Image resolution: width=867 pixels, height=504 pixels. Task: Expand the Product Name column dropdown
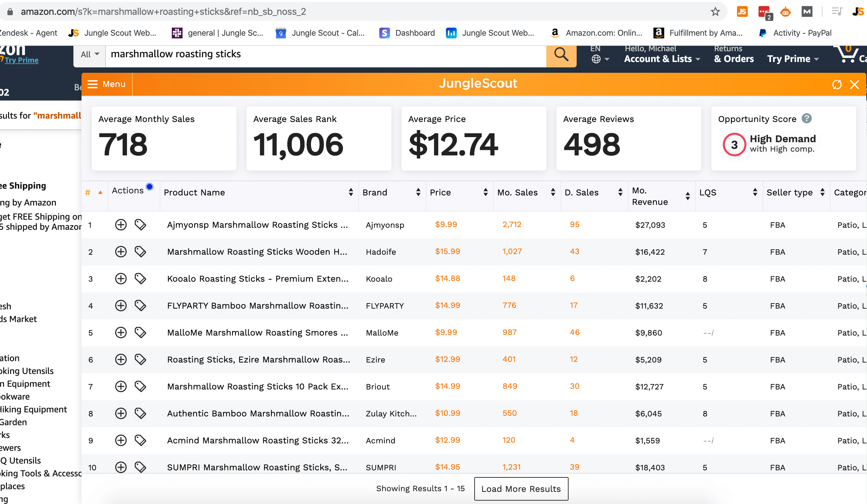point(351,192)
